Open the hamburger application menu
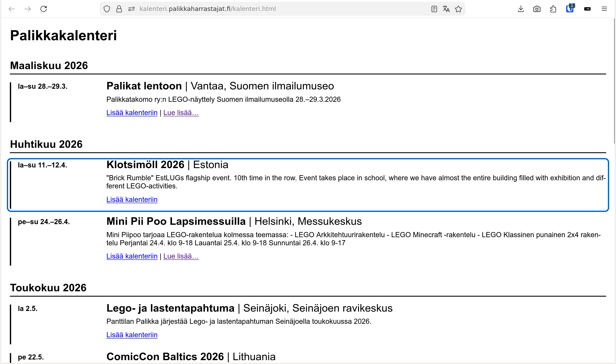616x364 pixels. point(604,9)
